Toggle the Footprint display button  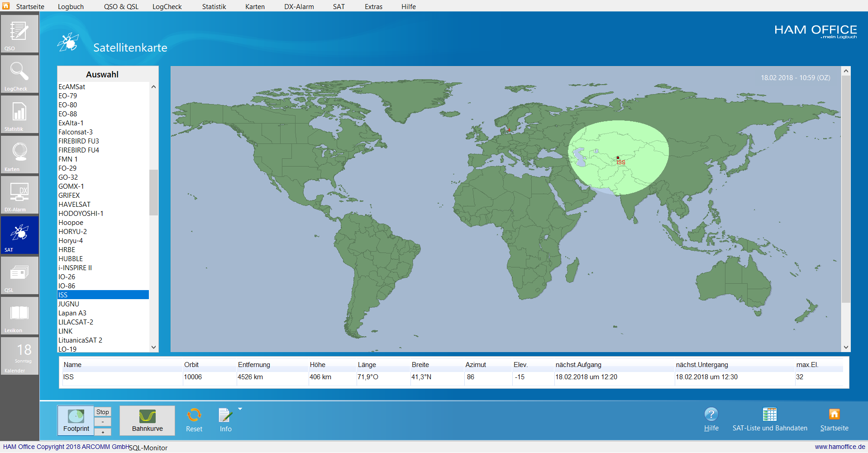pos(76,420)
